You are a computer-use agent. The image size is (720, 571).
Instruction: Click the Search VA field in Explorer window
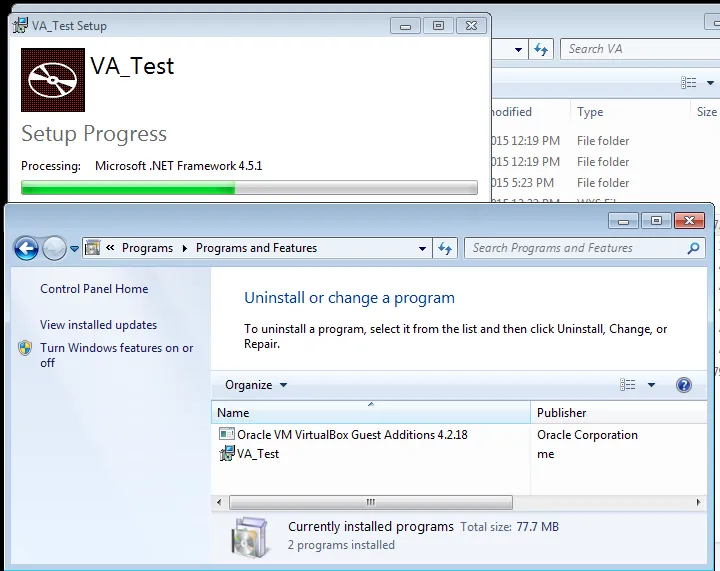click(640, 49)
